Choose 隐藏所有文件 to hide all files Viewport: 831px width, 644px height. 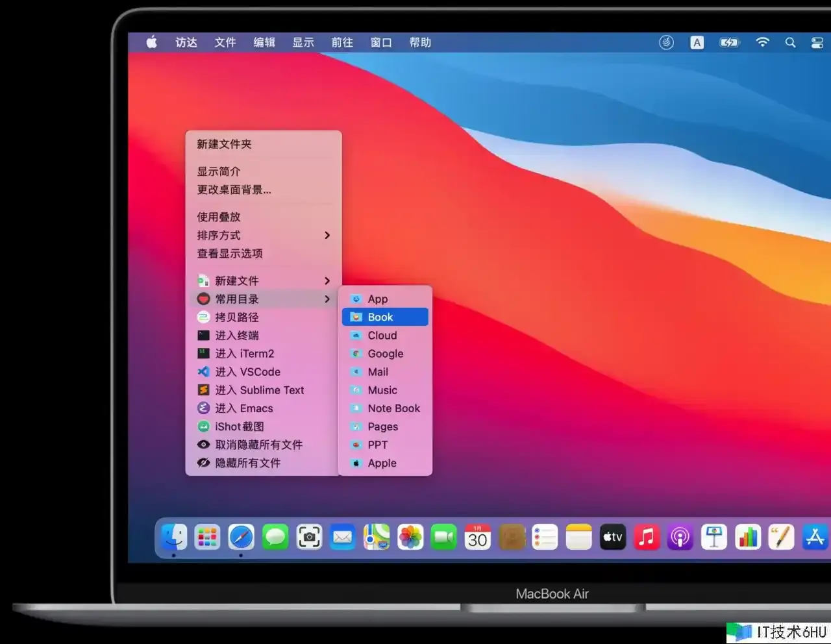point(247,463)
